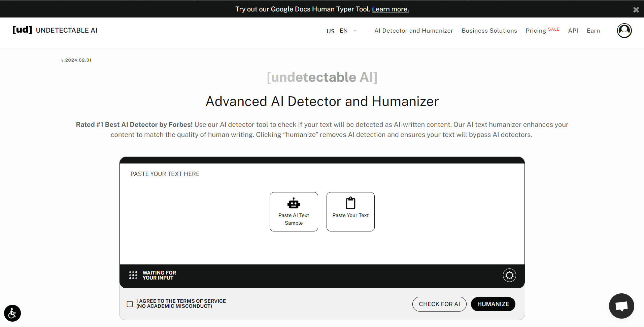Click the nine-dot status grid icon
This screenshot has width=644, height=327.
point(133,275)
